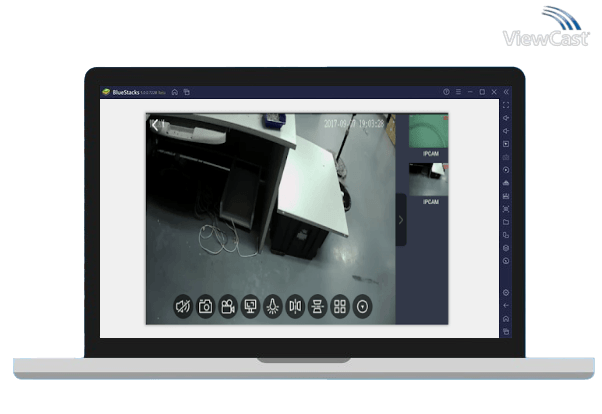Collapse the camera list side panel arrow
Screen dimensions: 602x414
401,220
